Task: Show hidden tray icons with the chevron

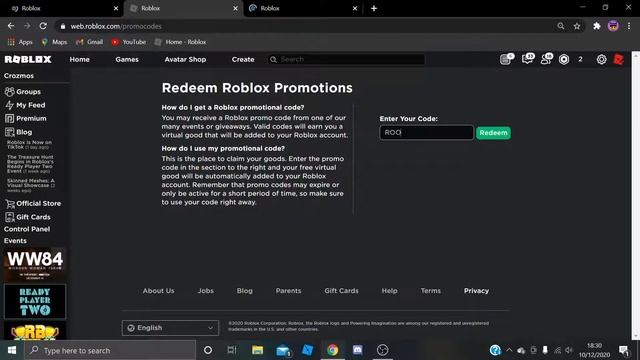Action: (509, 350)
